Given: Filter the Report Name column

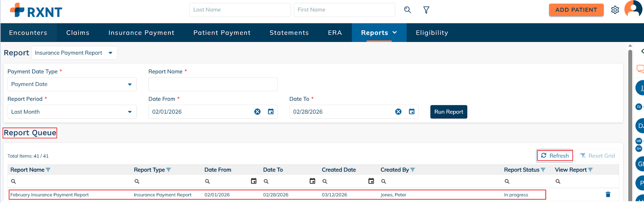Looking at the screenshot, I should [x=48, y=170].
